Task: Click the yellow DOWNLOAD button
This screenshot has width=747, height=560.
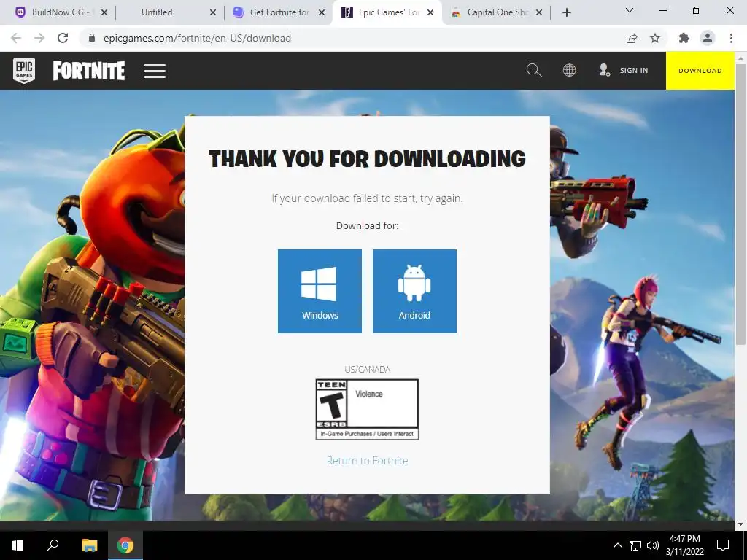Action: 700,71
